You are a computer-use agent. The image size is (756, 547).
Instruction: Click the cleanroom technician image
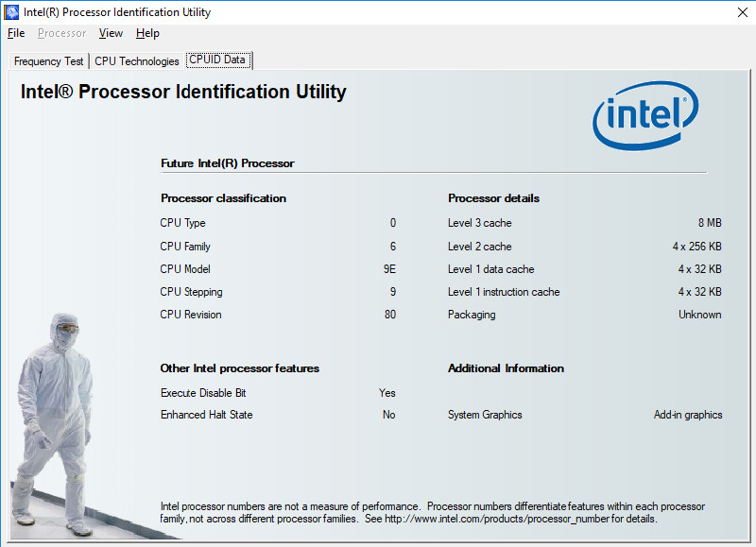(54, 424)
